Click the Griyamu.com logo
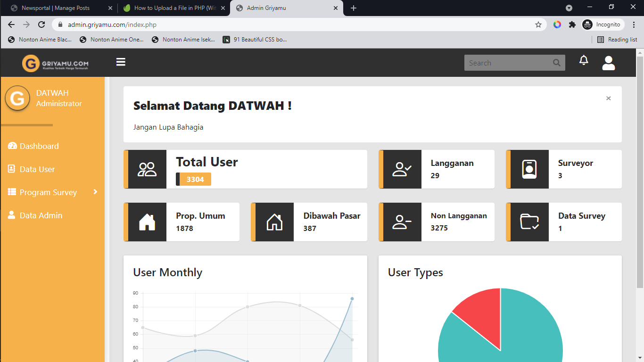The image size is (644, 362). [55, 63]
